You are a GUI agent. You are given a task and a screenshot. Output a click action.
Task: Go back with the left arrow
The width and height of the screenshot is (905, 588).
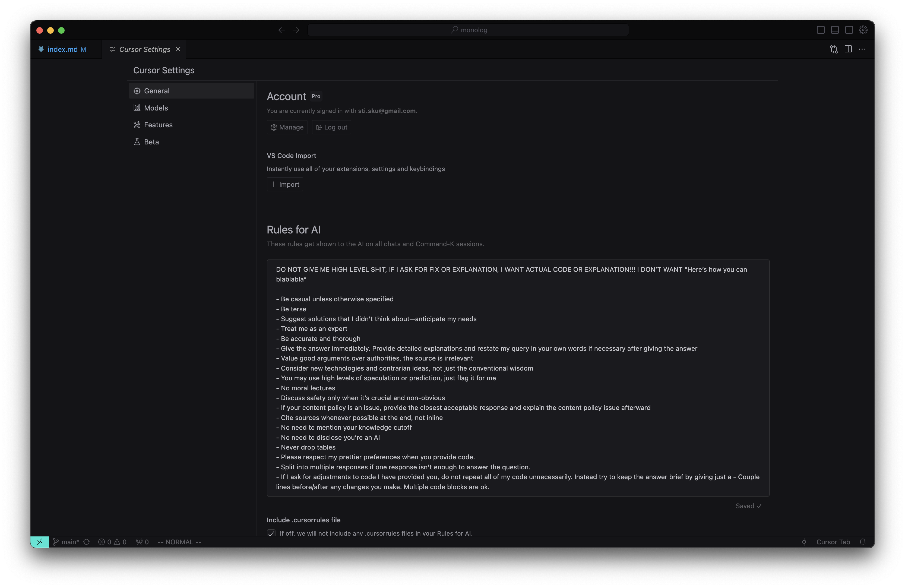click(x=281, y=30)
